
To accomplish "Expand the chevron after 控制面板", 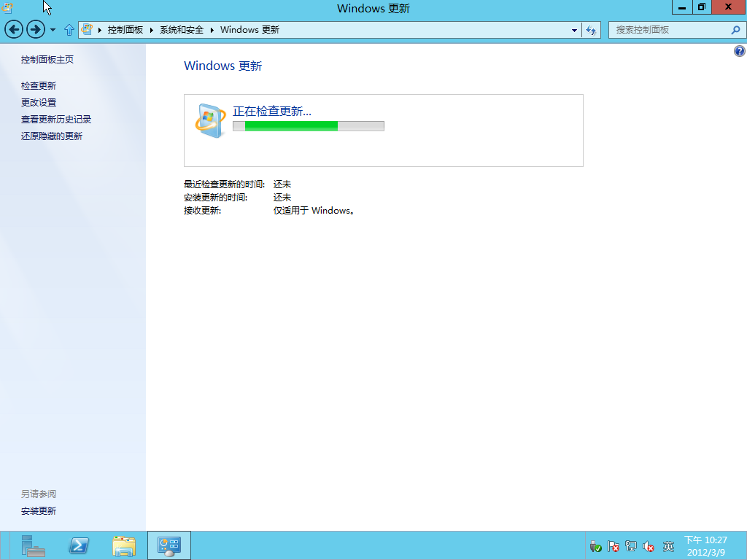I will pos(152,30).
